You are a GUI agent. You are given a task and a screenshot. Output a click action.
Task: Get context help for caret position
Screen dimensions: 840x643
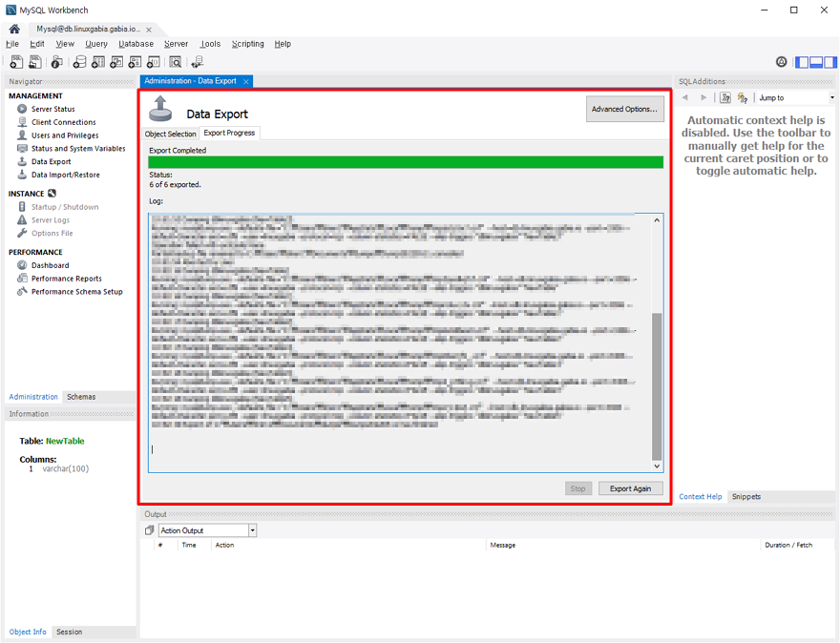(x=725, y=97)
